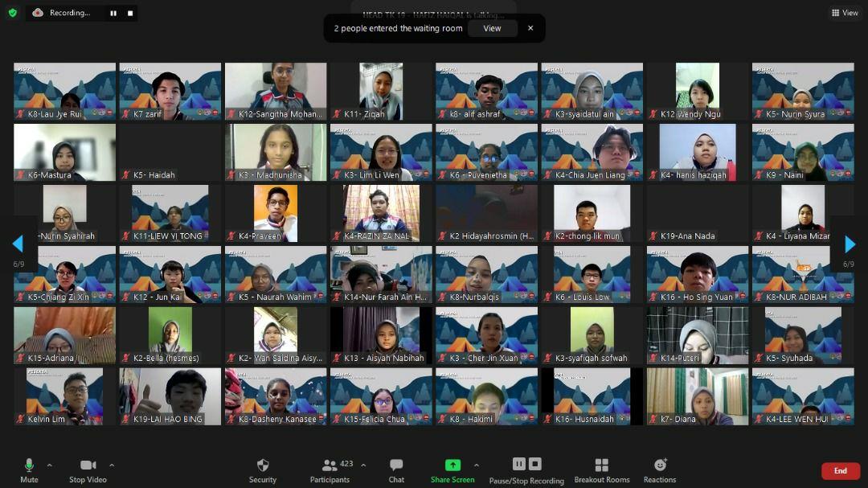Screen dimensions: 868x488
Task: Expand video options arrow next to Stop Video
Action: [111, 465]
